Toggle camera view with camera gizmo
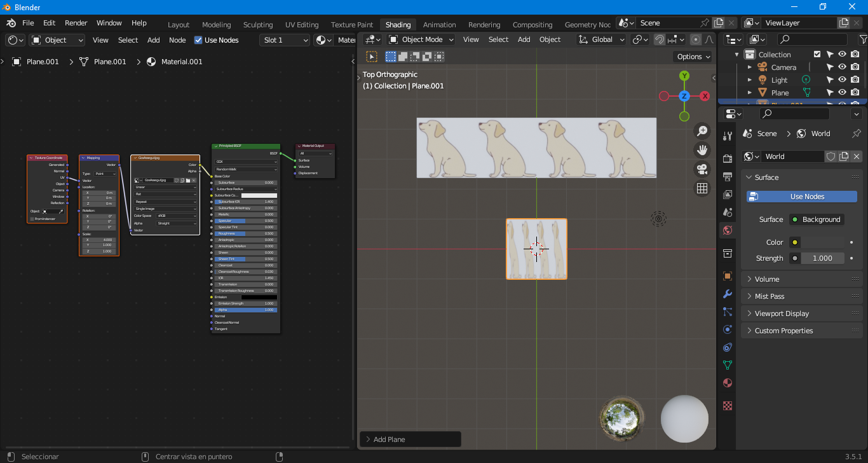The height and width of the screenshot is (463, 868). tap(702, 169)
